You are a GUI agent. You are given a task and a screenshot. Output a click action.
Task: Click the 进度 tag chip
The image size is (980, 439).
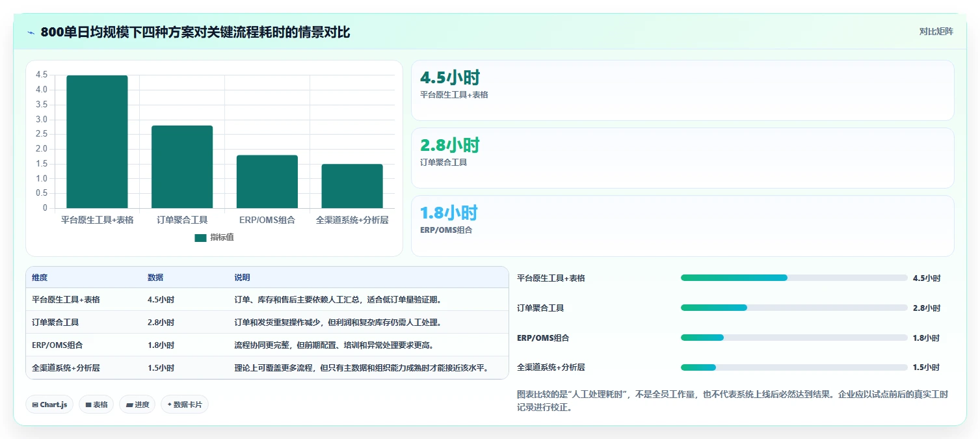[137, 405]
